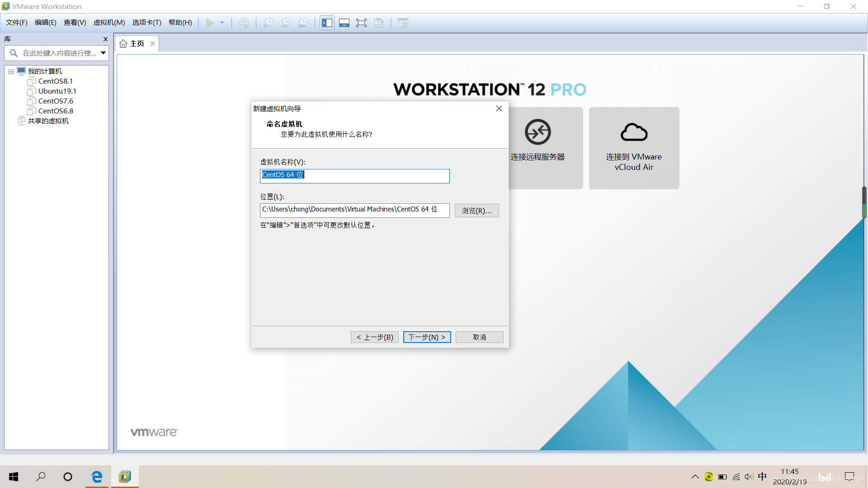Show hidden tray icons chevron
Screen dimensions: 868x488
coord(695,477)
